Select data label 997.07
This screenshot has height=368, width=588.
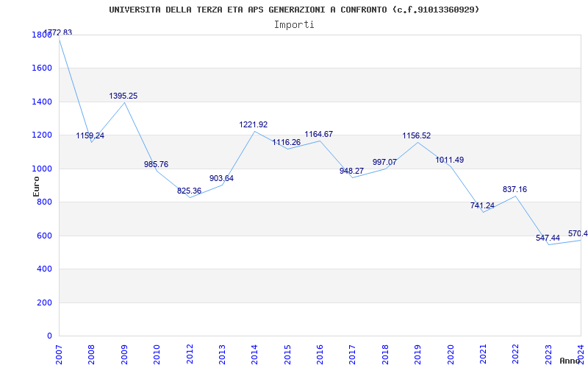point(384,162)
